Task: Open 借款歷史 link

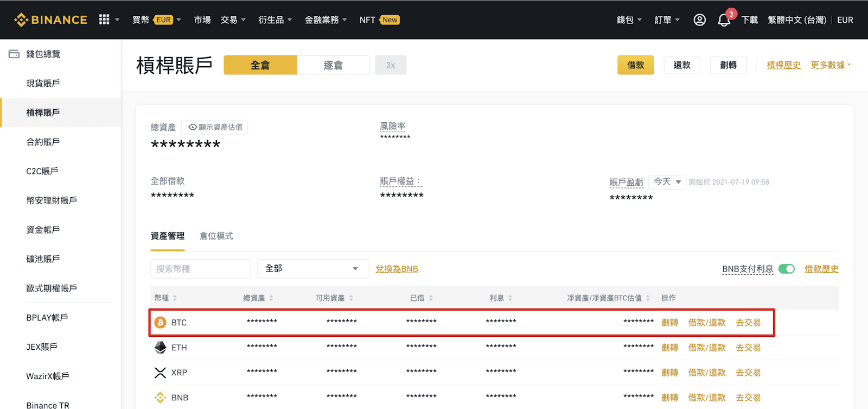Action: 821,269
